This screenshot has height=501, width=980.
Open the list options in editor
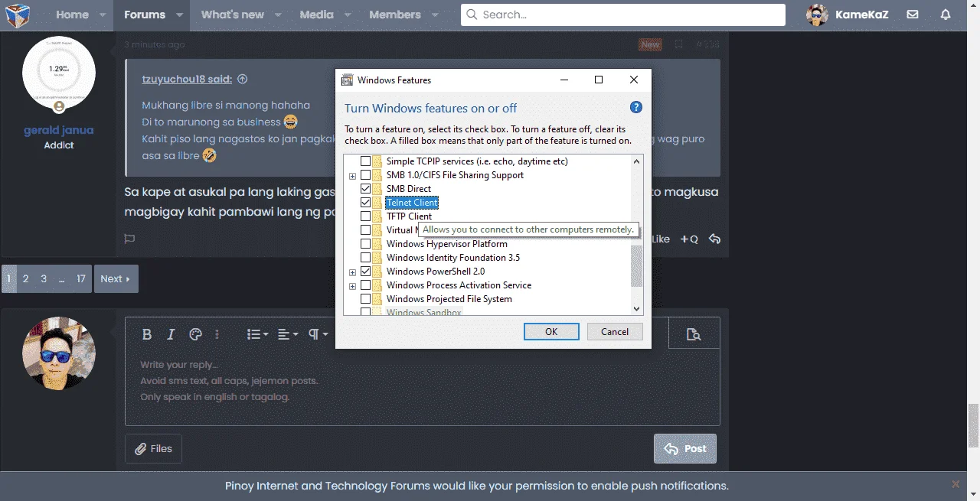tap(257, 334)
